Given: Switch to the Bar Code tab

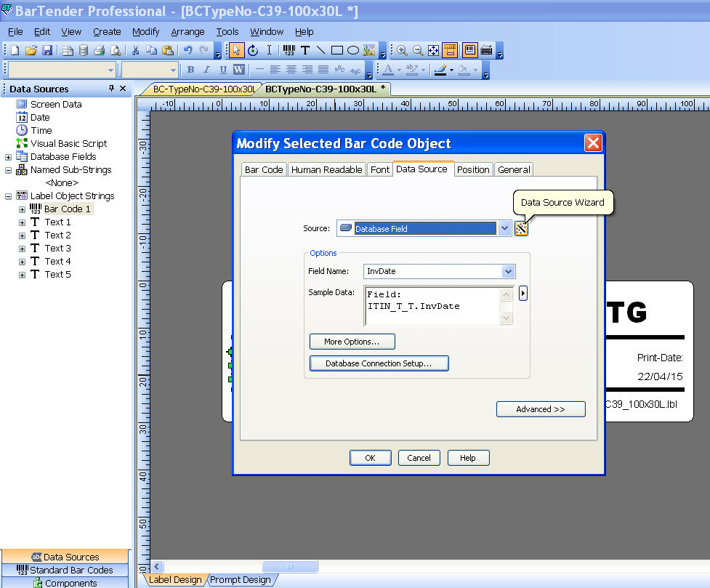Looking at the screenshot, I should click(264, 170).
